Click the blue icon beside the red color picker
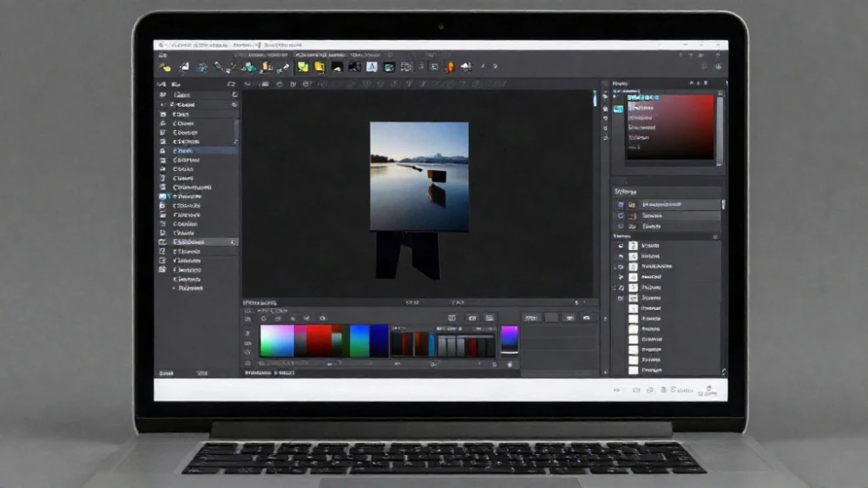 [618, 109]
